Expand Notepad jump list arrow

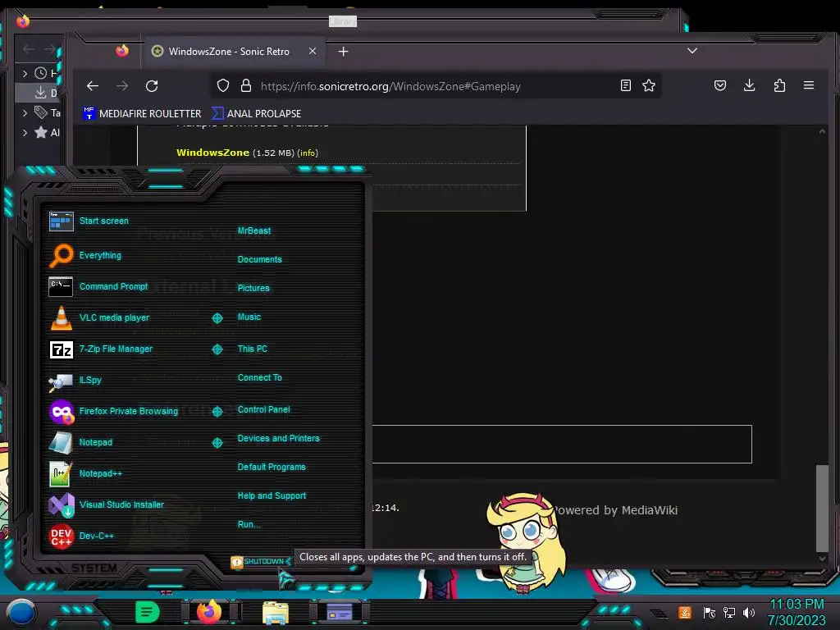(x=217, y=442)
